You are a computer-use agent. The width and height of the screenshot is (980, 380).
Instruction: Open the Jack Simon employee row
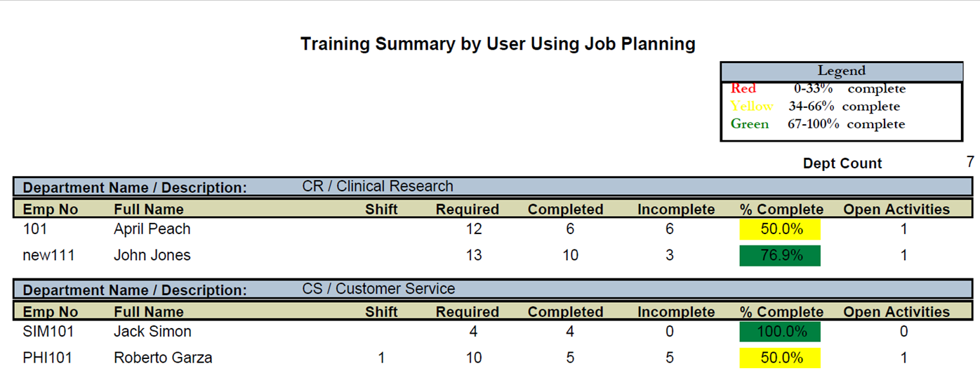coord(152,332)
